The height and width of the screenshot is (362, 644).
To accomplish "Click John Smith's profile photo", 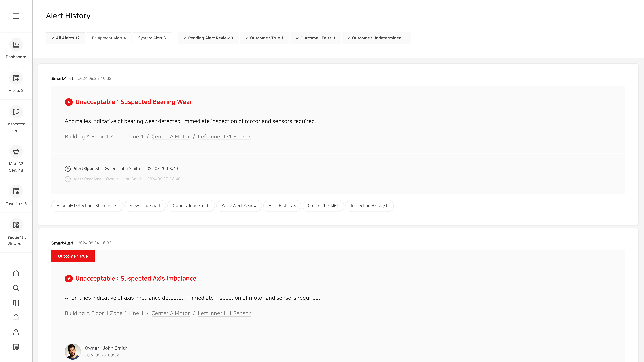I will (x=73, y=351).
